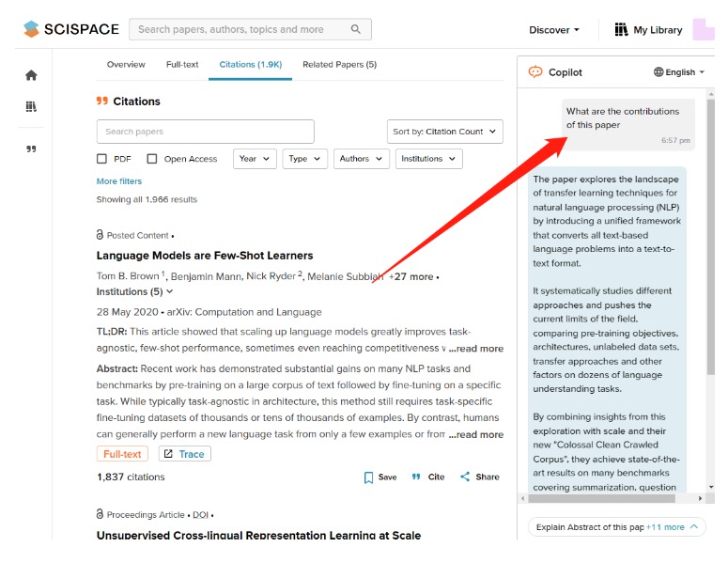Expand Institutions (5) for the paper
Screen dimensions: 728x563
[134, 291]
